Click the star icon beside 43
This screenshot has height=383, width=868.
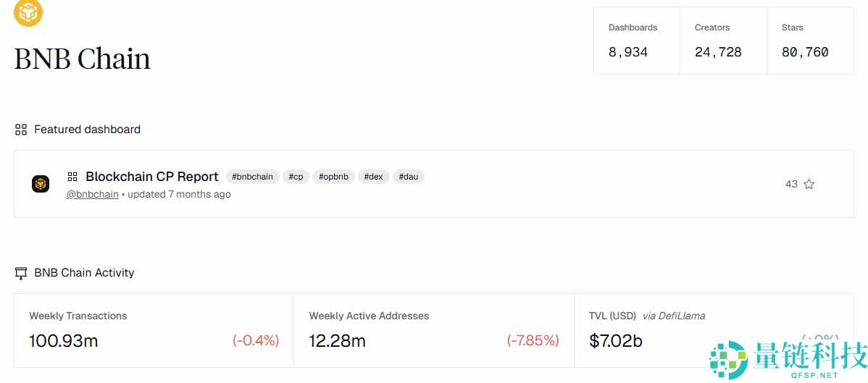(x=809, y=184)
